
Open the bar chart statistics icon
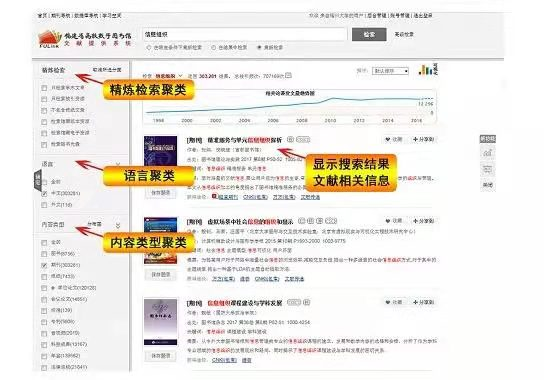click(x=425, y=70)
